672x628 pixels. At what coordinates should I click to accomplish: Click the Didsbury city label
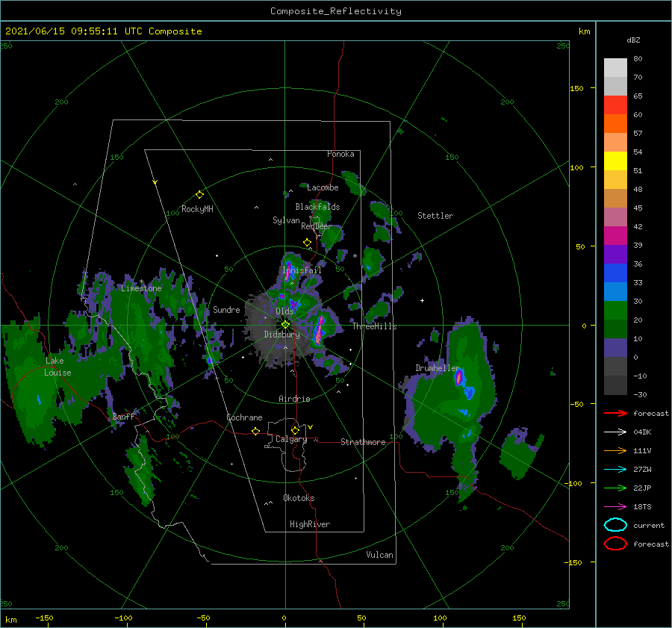pyautogui.click(x=282, y=335)
